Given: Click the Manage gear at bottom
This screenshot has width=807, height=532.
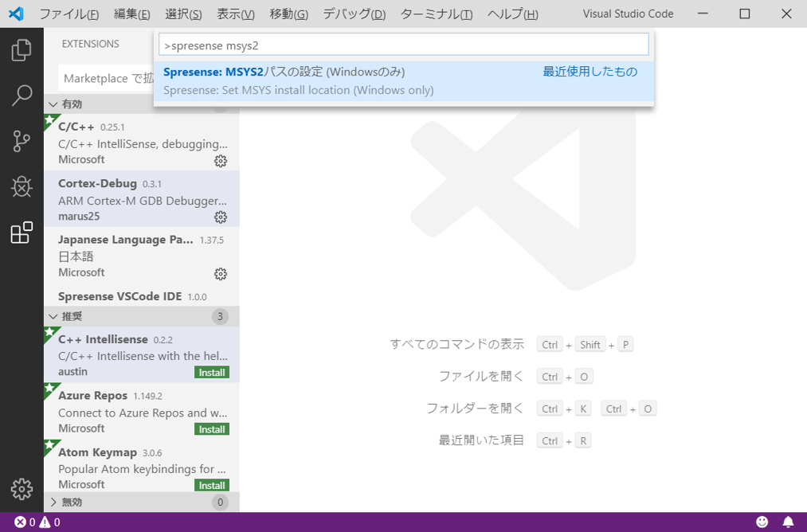Looking at the screenshot, I should (22, 489).
